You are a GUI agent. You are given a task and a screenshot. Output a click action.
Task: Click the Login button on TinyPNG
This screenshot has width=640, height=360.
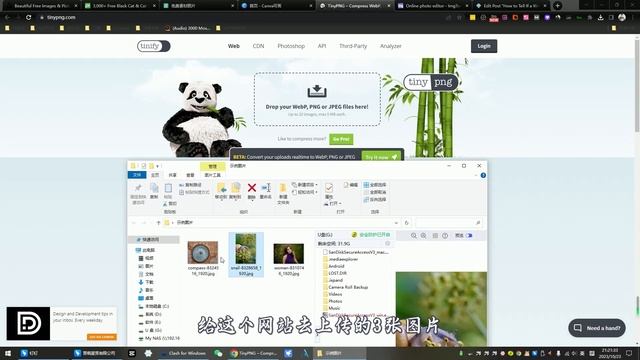[x=484, y=46]
